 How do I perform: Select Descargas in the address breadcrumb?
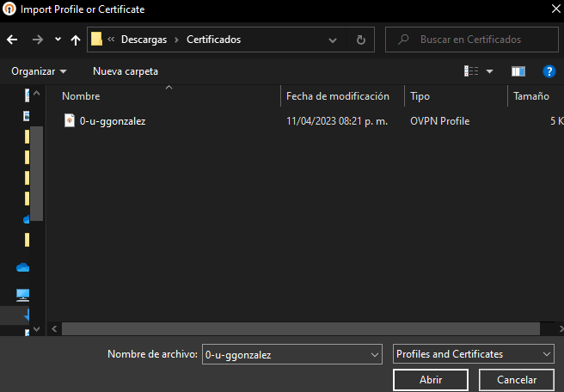pyautogui.click(x=144, y=40)
